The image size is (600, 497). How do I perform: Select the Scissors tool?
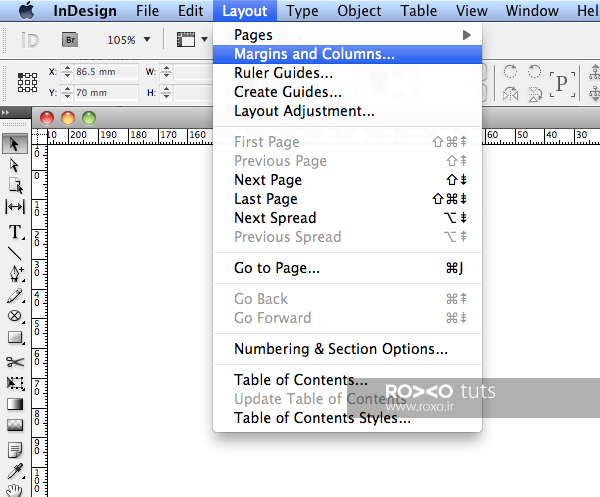[x=15, y=362]
